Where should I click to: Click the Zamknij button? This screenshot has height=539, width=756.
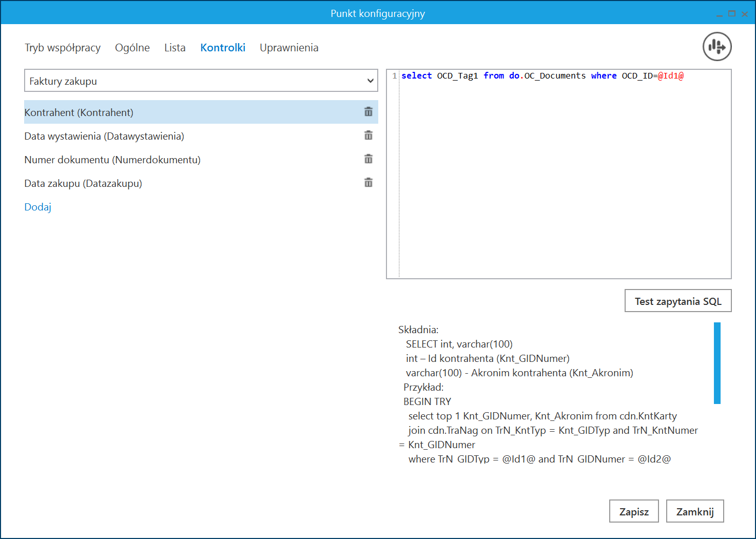point(694,511)
